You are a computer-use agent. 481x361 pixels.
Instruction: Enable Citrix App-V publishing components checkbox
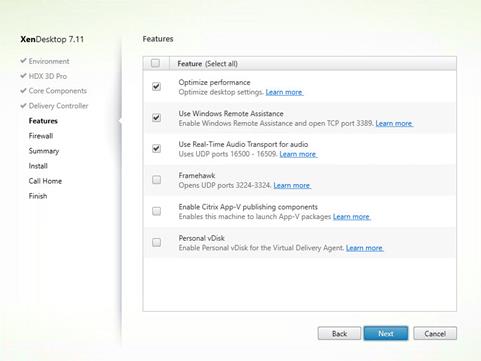coord(156,211)
